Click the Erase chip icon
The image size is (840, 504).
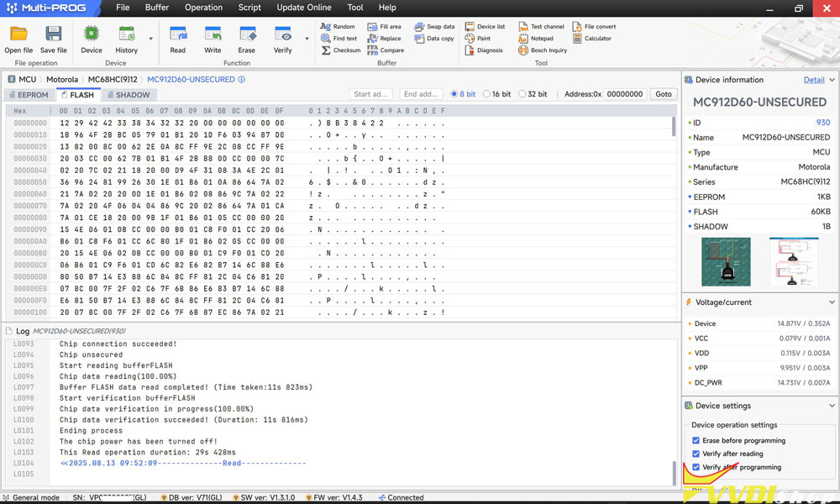pos(247,35)
